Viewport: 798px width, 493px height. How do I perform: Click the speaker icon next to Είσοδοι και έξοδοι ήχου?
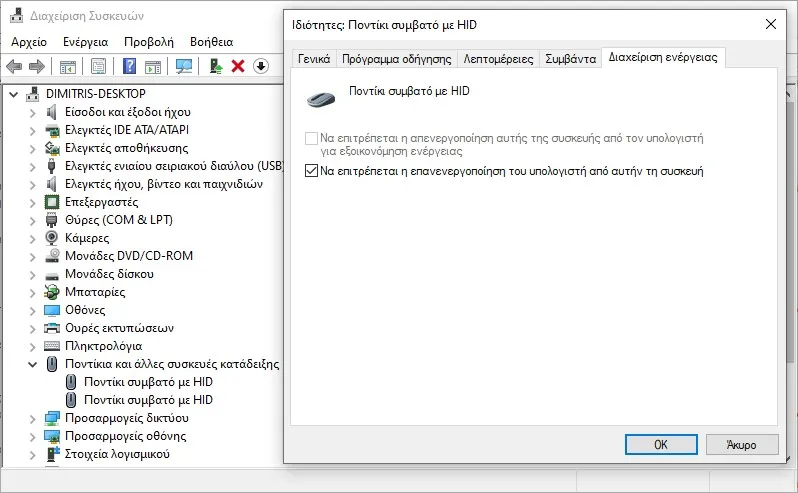coord(51,112)
